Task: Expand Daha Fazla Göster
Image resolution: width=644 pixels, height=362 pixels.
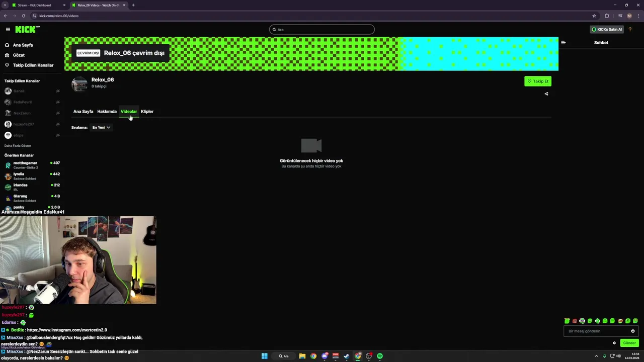Action: [18, 146]
